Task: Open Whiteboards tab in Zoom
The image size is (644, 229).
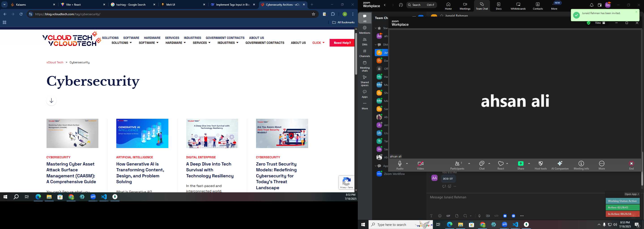Action: pyautogui.click(x=518, y=6)
